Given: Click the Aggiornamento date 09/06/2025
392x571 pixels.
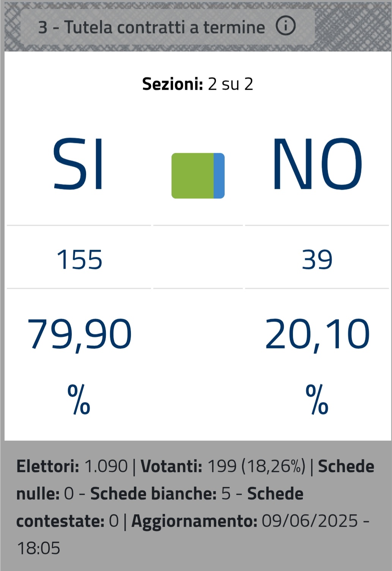Looking at the screenshot, I should coord(310,521).
